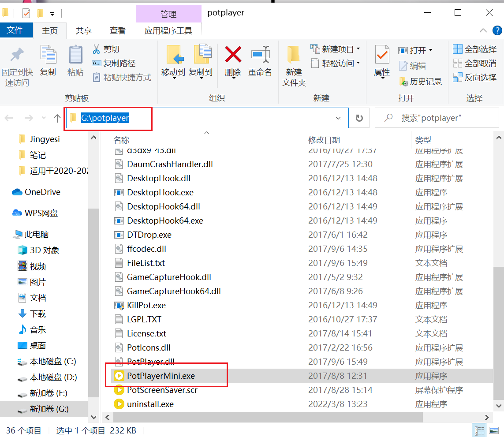Screen dimensions: 504x437
Task: Collapse the ribbon with the chevron
Action: coord(483,30)
